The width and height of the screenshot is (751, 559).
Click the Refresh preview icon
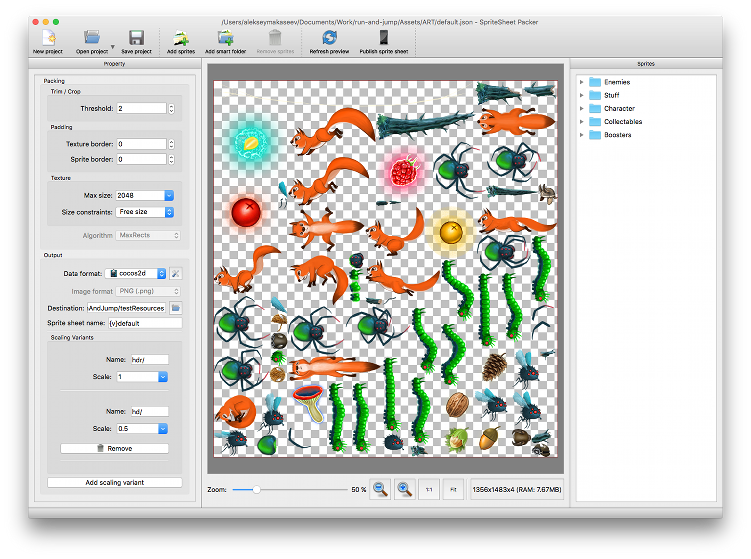(x=329, y=38)
